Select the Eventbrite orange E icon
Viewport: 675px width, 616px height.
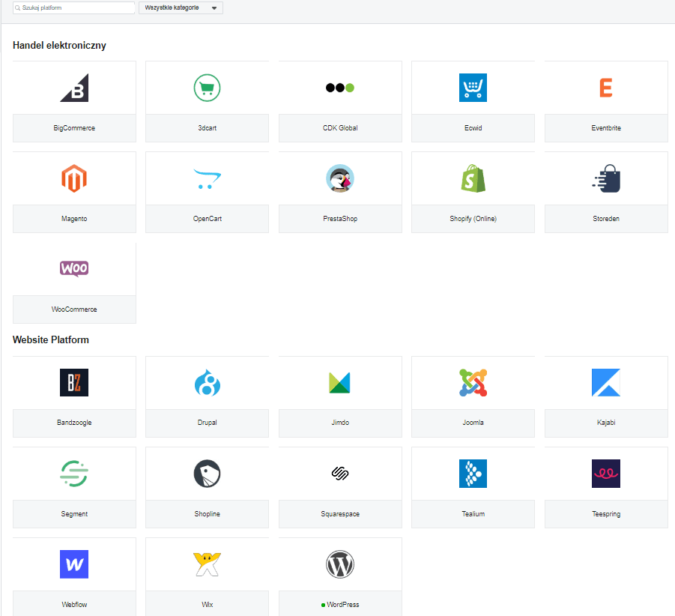(605, 88)
